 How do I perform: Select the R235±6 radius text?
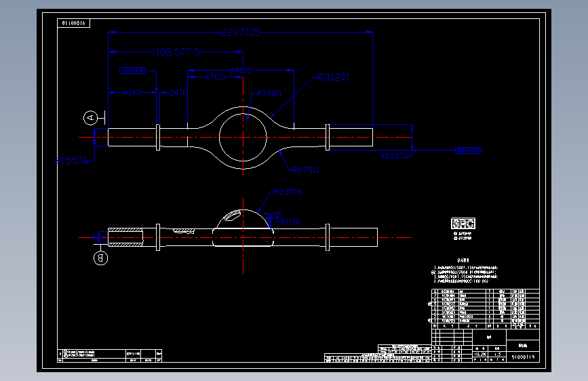click(288, 192)
